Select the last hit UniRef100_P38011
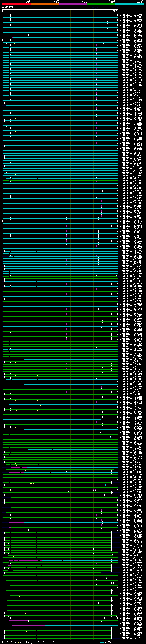 coord(131,638)
